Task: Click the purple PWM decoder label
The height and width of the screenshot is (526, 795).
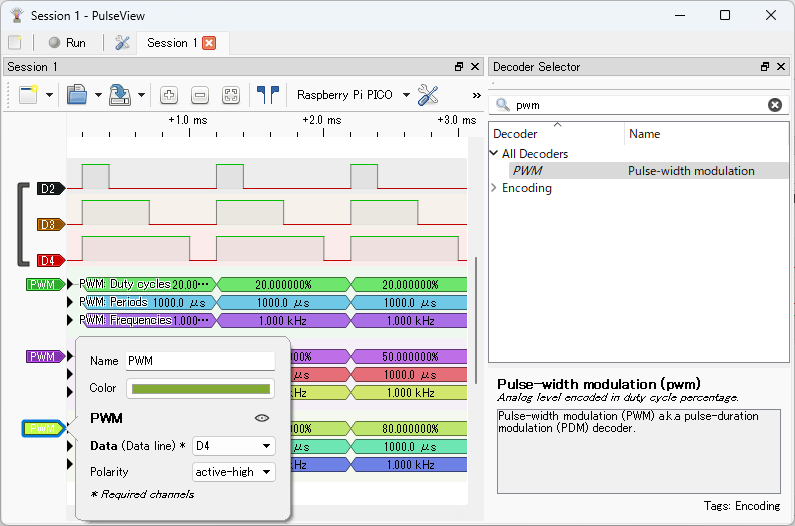Action: click(45, 357)
